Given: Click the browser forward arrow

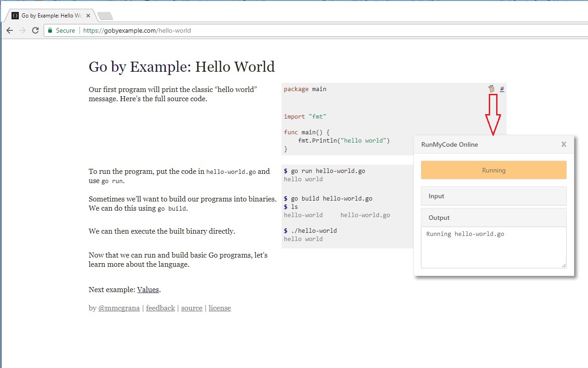Looking at the screenshot, I should (x=23, y=30).
